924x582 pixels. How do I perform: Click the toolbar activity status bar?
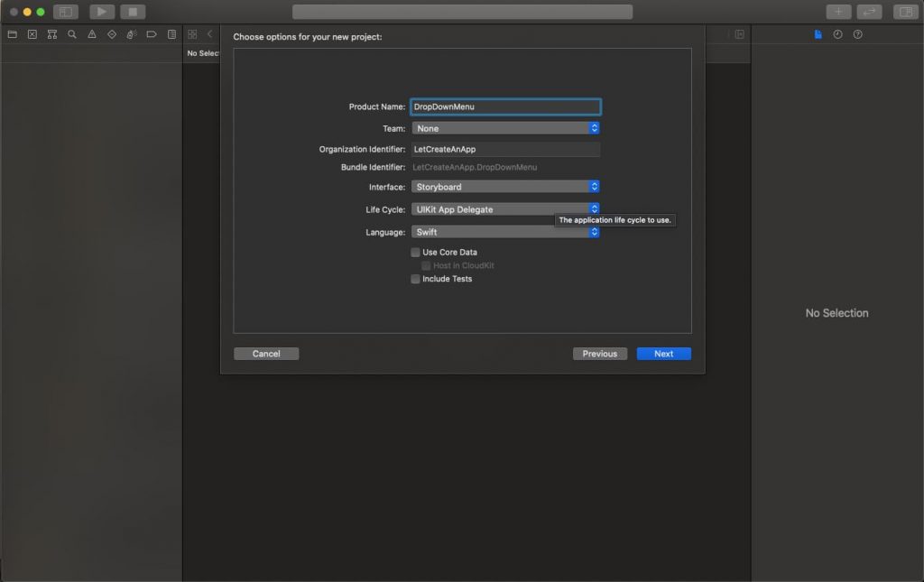coord(463,12)
